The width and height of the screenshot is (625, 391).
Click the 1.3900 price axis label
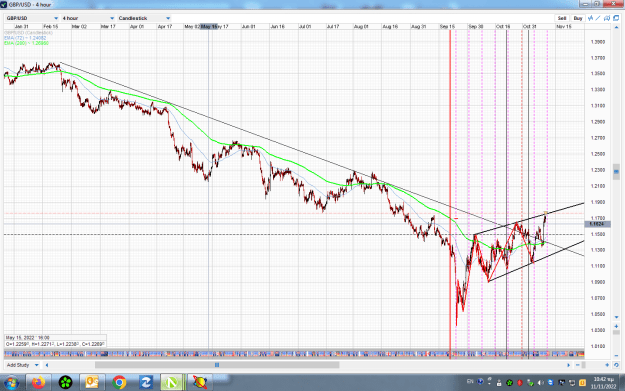coord(598,42)
